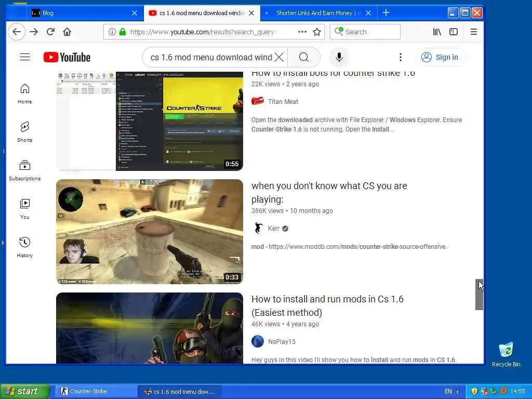Open the Windows start button
Image resolution: width=532 pixels, height=399 pixels.
[x=24, y=391]
